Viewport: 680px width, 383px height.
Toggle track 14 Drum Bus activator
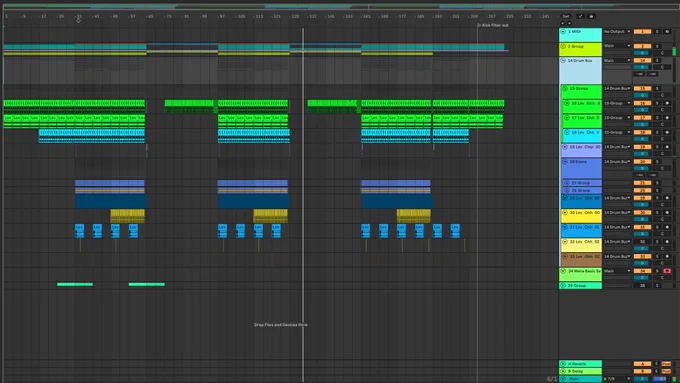click(x=642, y=60)
